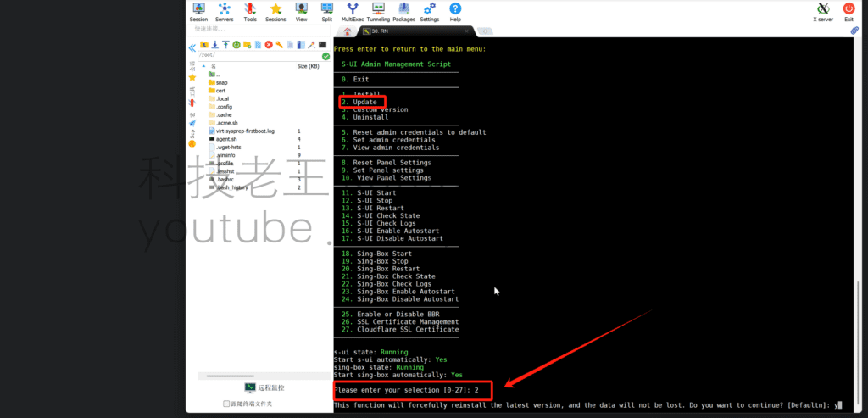
Task: Start the X server
Action: (821, 11)
